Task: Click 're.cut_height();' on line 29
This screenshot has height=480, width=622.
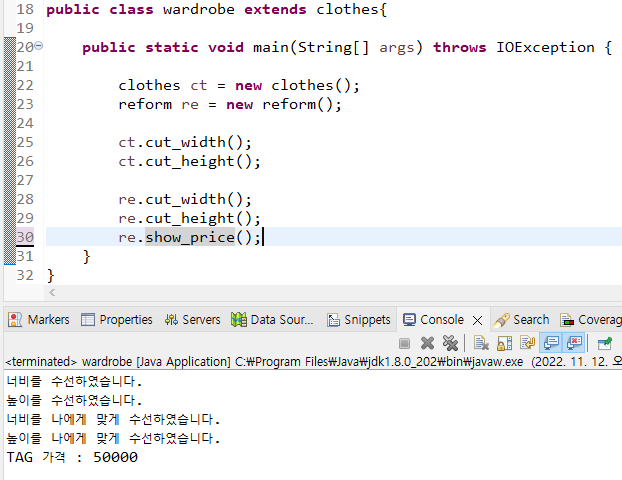Action: coord(189,218)
